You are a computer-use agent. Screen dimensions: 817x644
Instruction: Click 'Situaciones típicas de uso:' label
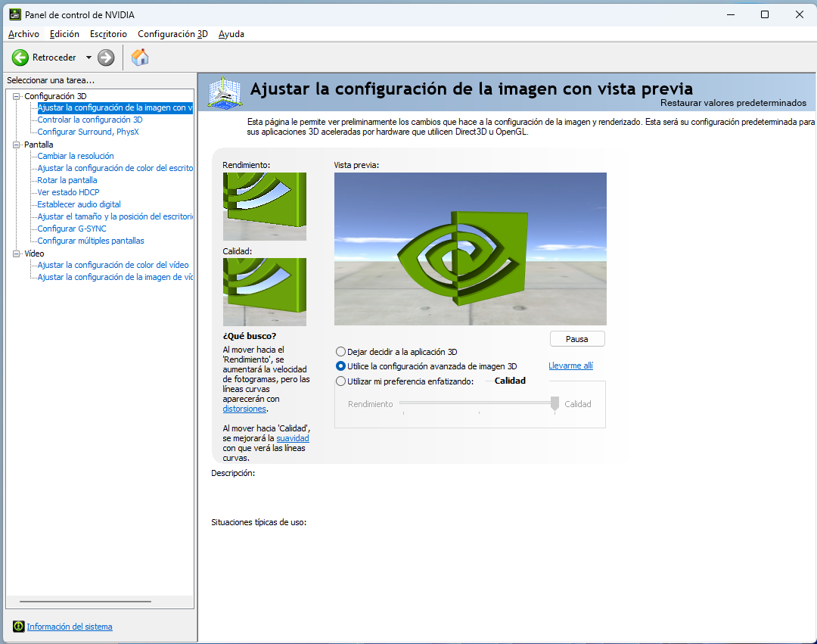(x=259, y=522)
